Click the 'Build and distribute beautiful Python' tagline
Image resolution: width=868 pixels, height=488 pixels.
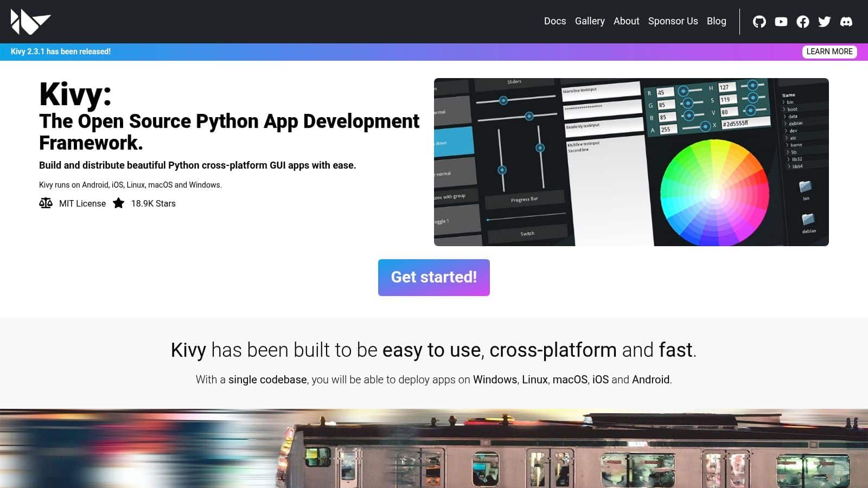(x=197, y=165)
